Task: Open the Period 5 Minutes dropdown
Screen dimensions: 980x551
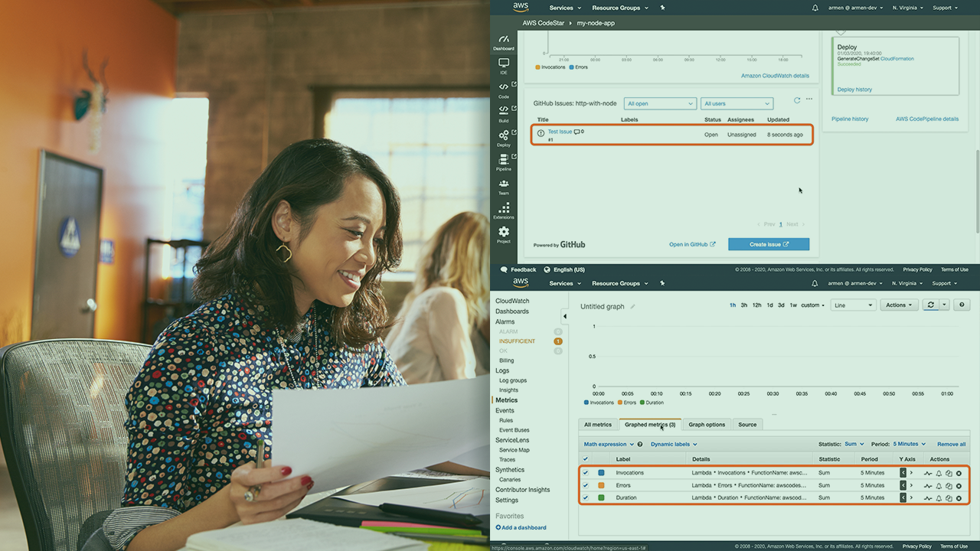Action: point(909,444)
